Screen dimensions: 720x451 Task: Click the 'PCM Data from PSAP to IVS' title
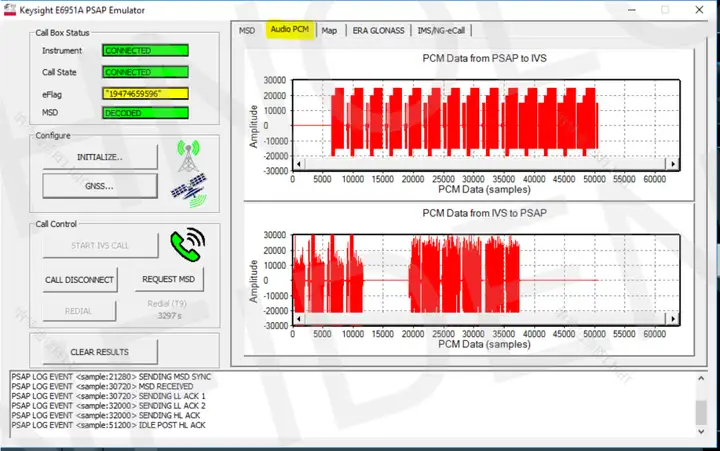pos(484,58)
